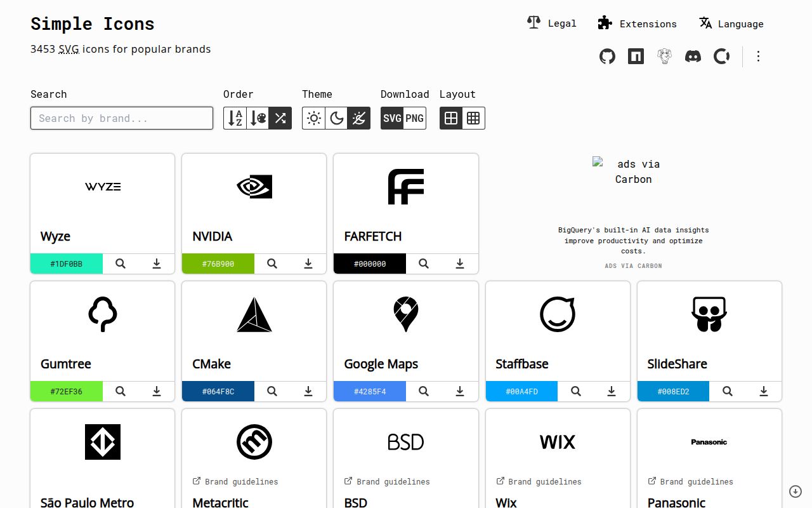
Task: Preview the FARFETCH icon with magnifier
Action: pyautogui.click(x=424, y=264)
